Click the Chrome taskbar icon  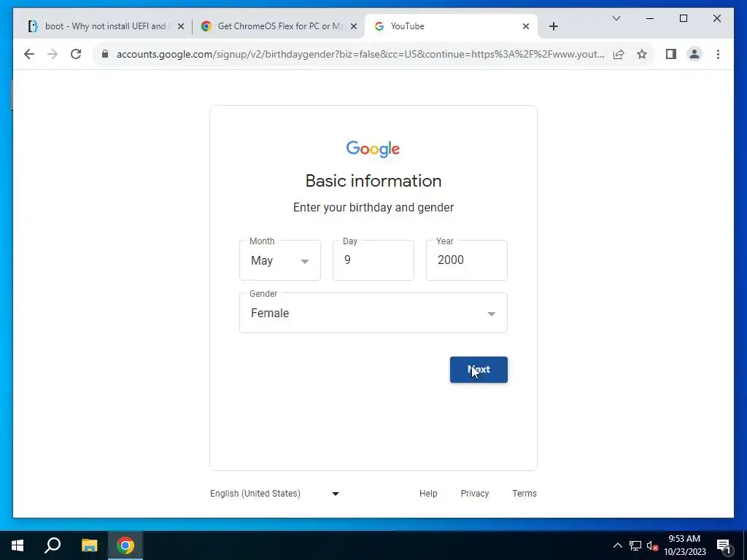coord(125,545)
